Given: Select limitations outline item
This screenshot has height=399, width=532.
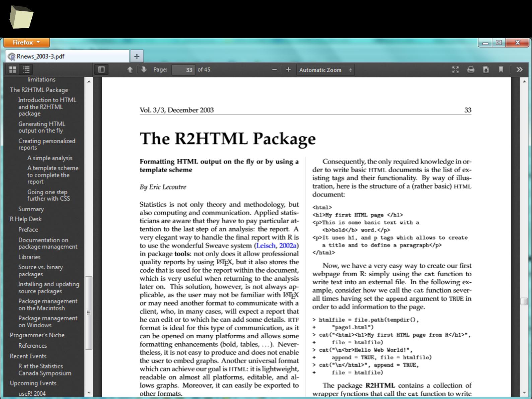Looking at the screenshot, I should 42,79.
